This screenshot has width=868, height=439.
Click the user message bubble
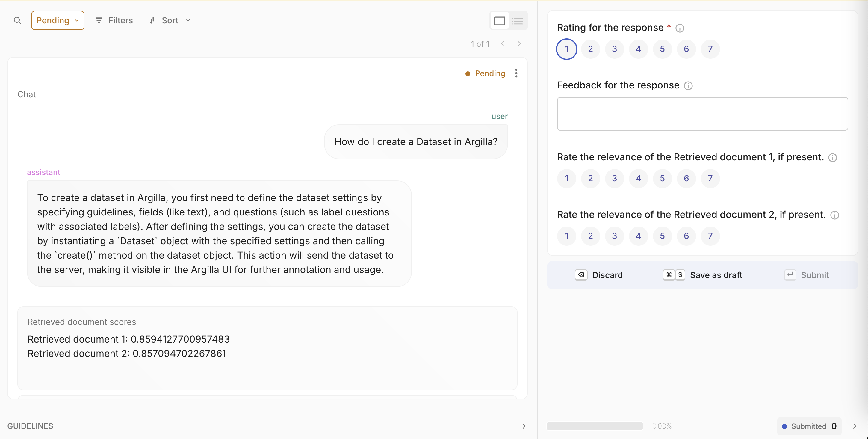click(x=416, y=142)
